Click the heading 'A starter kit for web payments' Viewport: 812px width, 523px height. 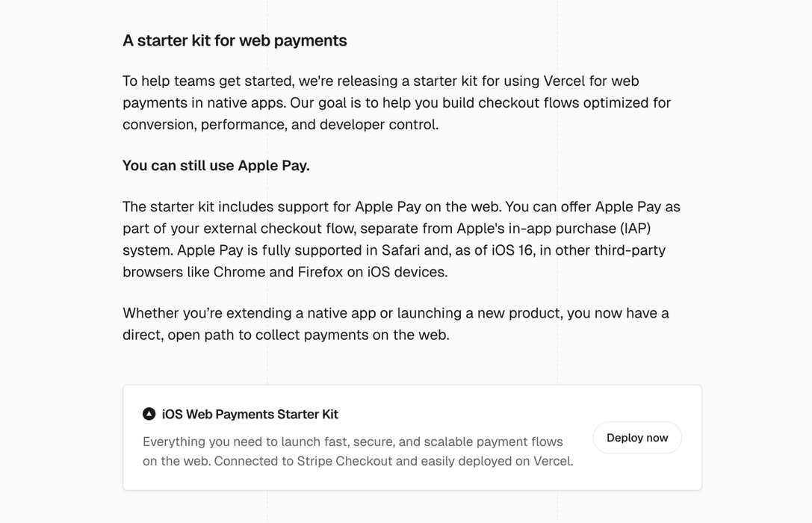tap(235, 40)
